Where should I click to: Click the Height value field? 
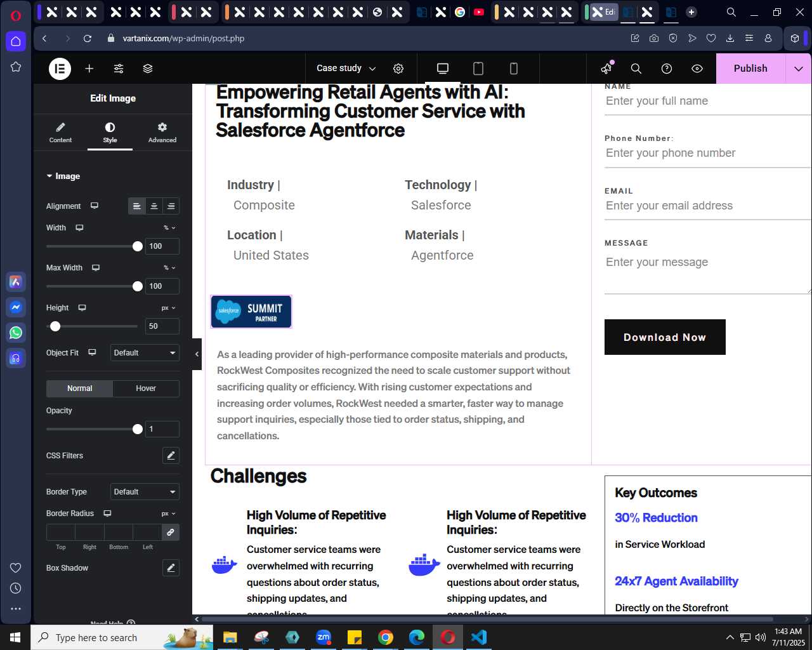pos(162,326)
